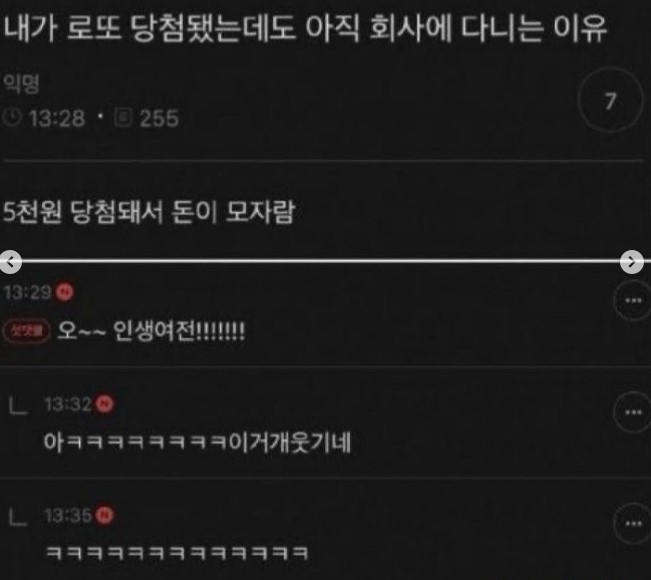
Task: Click the red 첫댓글 badge
Action: (x=27, y=331)
